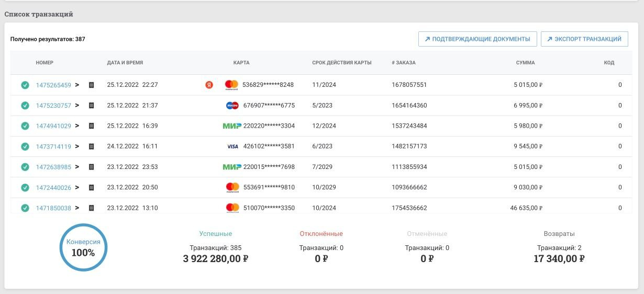Click Maestro logo for card 676907******6775
The width and height of the screenshot is (644, 294).
[232, 106]
